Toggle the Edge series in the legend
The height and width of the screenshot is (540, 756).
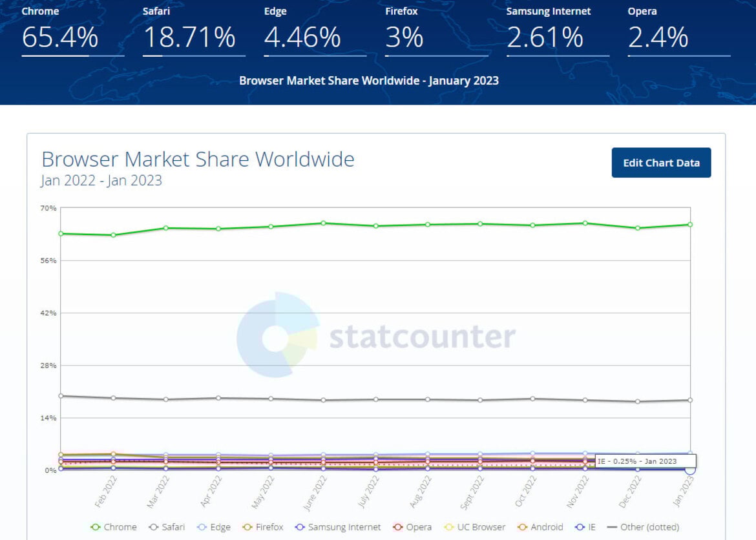pos(214,527)
